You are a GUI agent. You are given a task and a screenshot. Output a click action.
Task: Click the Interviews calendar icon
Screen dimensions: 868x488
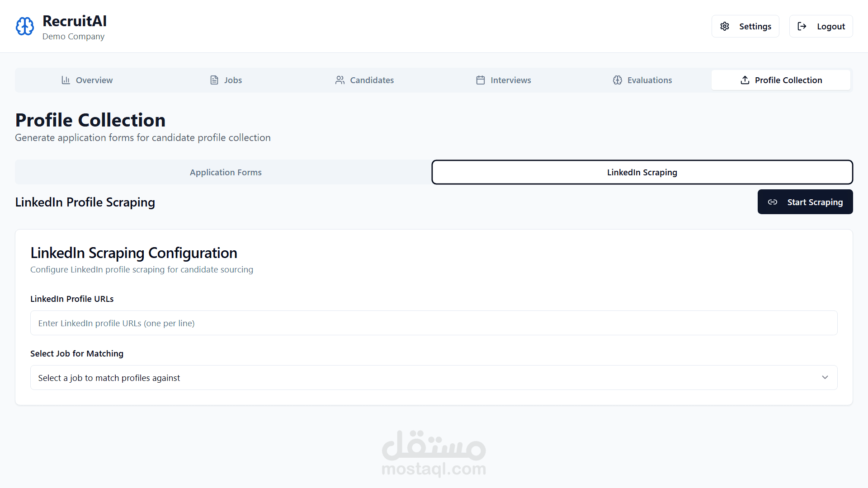[x=481, y=80]
